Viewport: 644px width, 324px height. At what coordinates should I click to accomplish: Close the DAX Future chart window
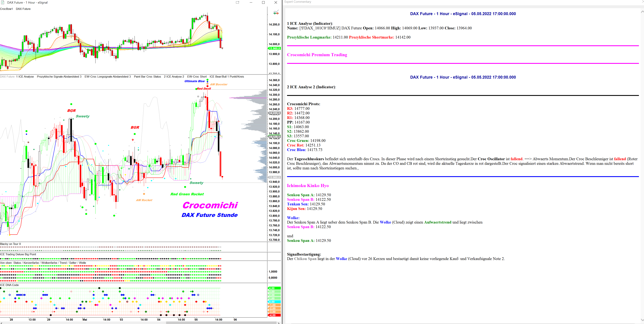276,3
